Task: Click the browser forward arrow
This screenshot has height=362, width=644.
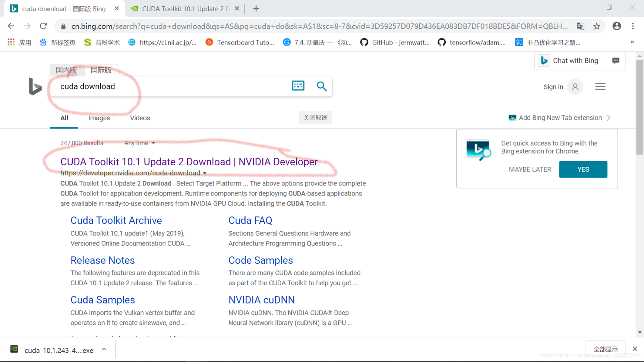Action: coord(27,26)
